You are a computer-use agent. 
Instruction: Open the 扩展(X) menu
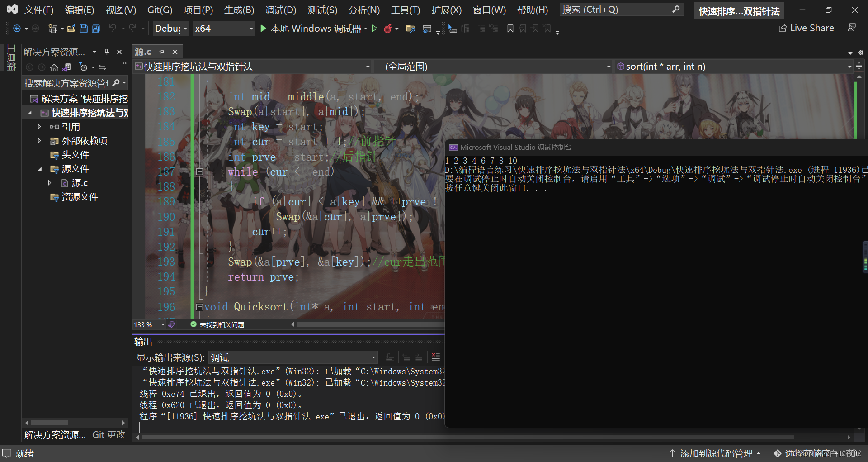point(447,10)
